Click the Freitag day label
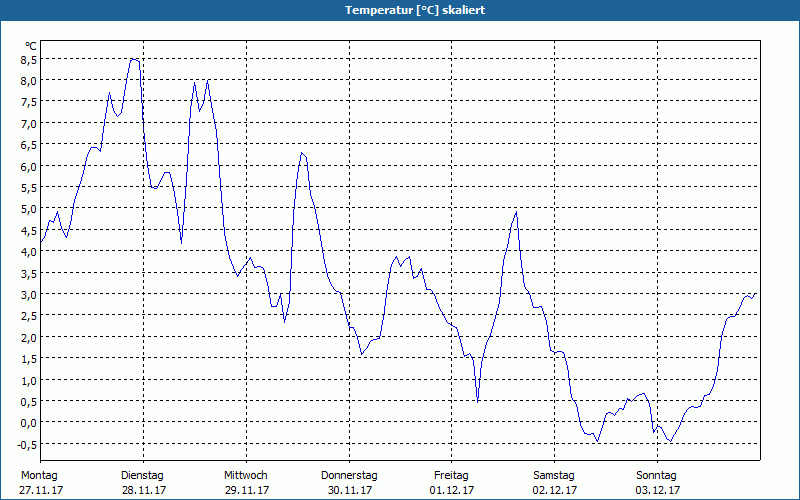Screen dimensions: 800x500 coord(451,476)
